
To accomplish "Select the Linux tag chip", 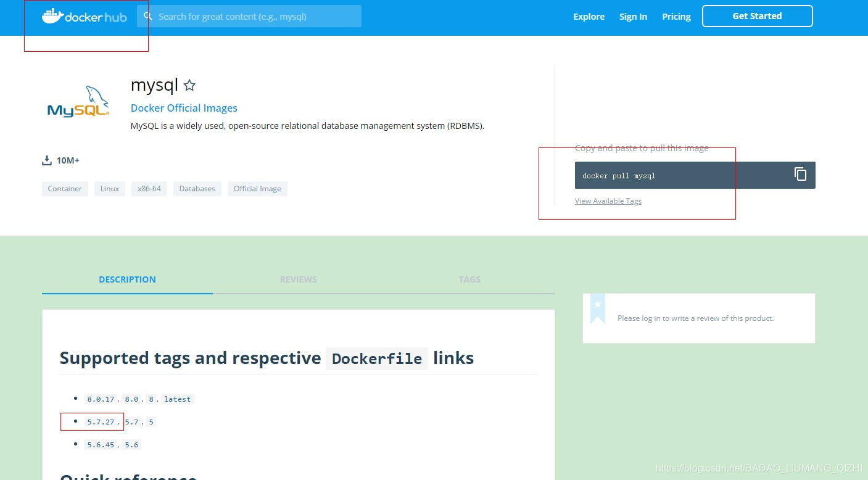I will (x=110, y=189).
